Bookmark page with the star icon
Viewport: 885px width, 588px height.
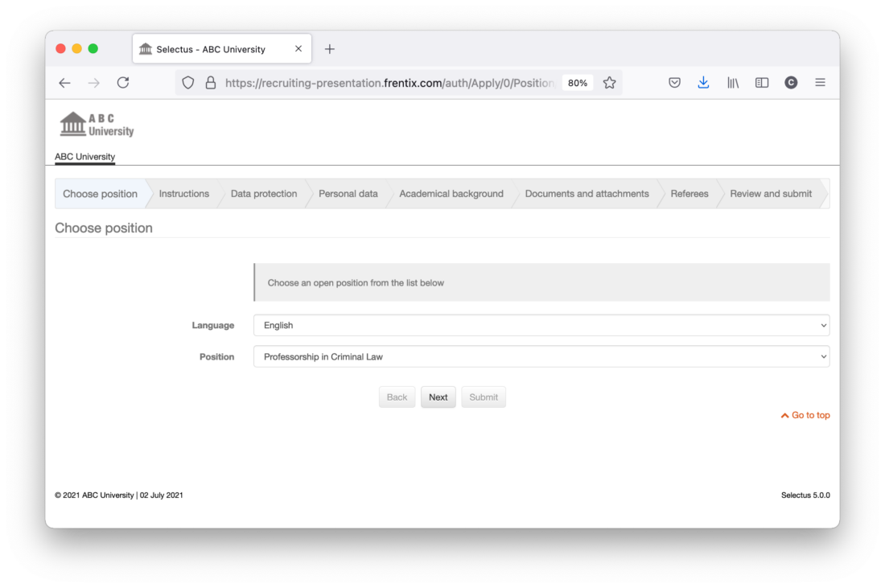(610, 83)
